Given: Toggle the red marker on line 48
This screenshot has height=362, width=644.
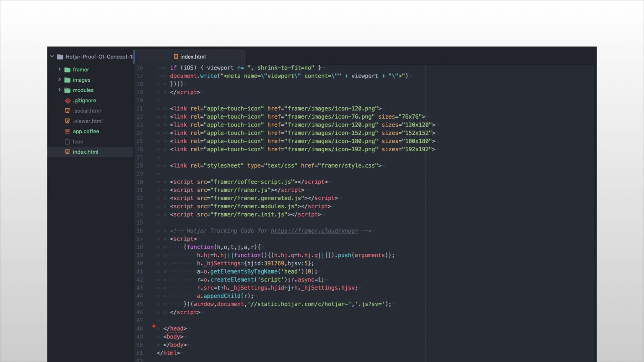Looking at the screenshot, I should pos(154,326).
